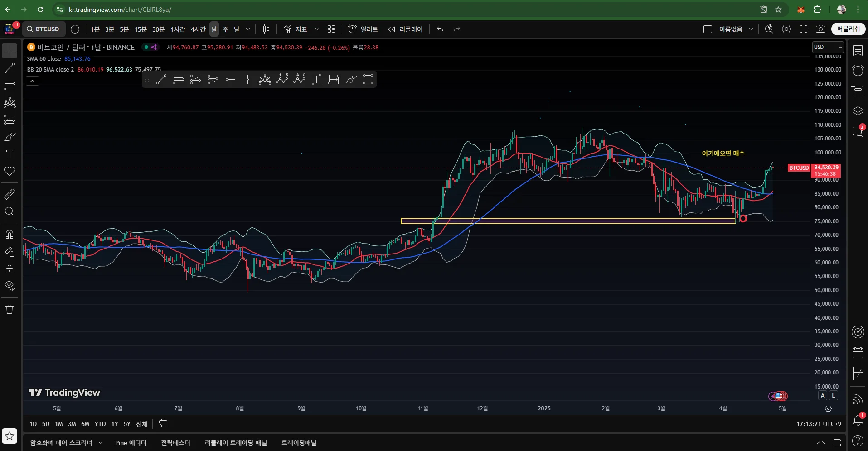Screen dimensions: 868x451
Task: Select the text annotation tool
Action: coord(10,154)
